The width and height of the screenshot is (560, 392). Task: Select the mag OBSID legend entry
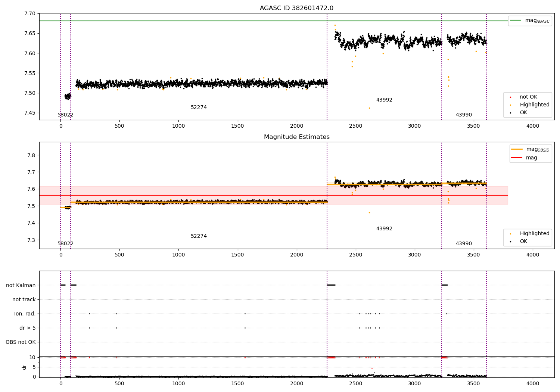click(x=531, y=149)
